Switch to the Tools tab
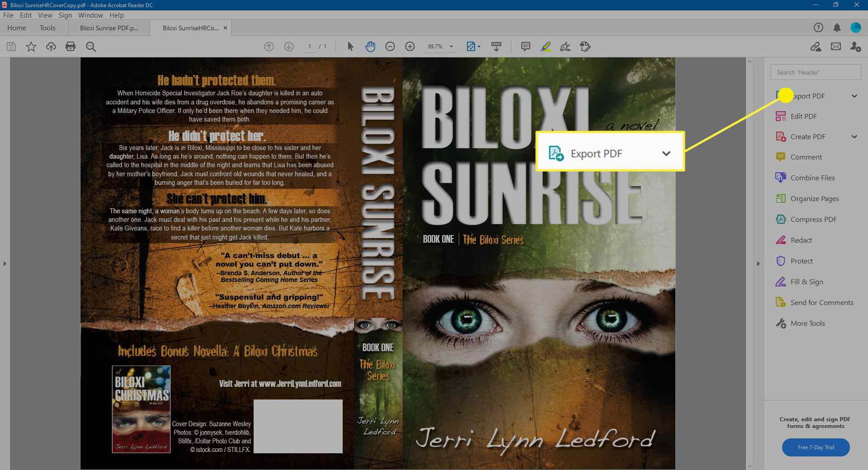This screenshot has width=868, height=470. [47, 28]
